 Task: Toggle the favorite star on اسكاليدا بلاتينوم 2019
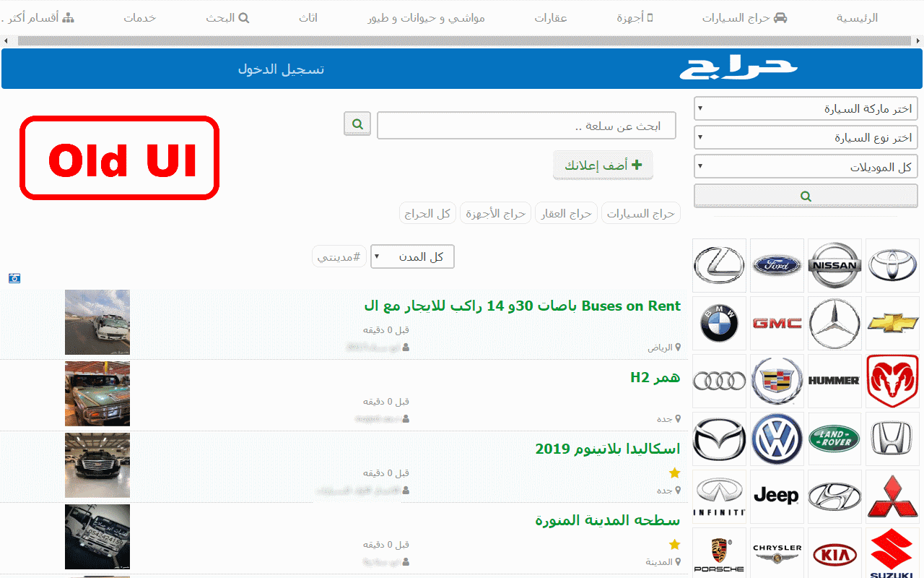(x=674, y=472)
